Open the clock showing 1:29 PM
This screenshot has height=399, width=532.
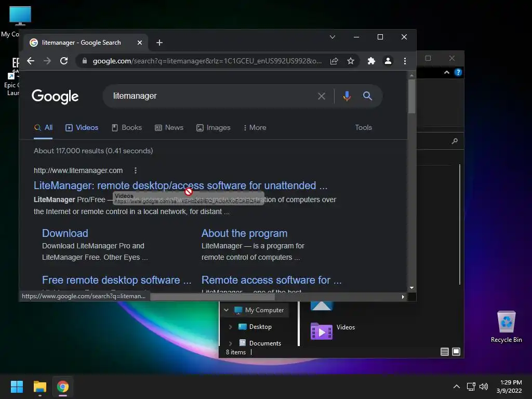(x=510, y=387)
